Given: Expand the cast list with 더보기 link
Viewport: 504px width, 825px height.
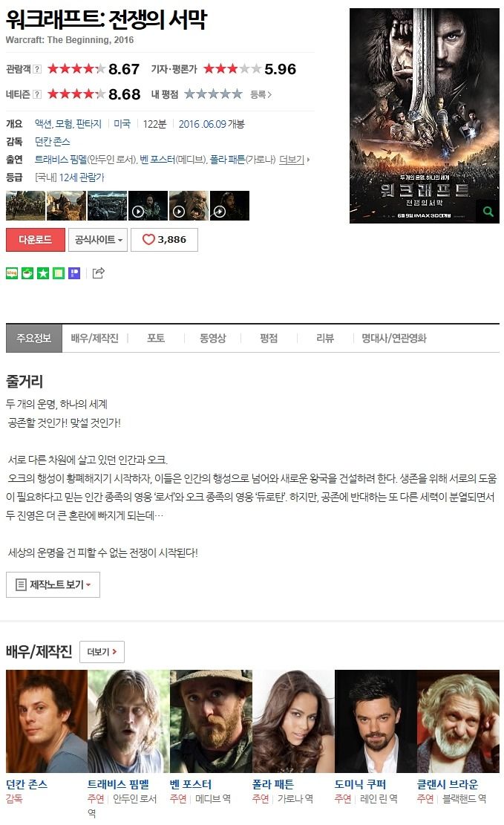Looking at the screenshot, I should pos(293,160).
